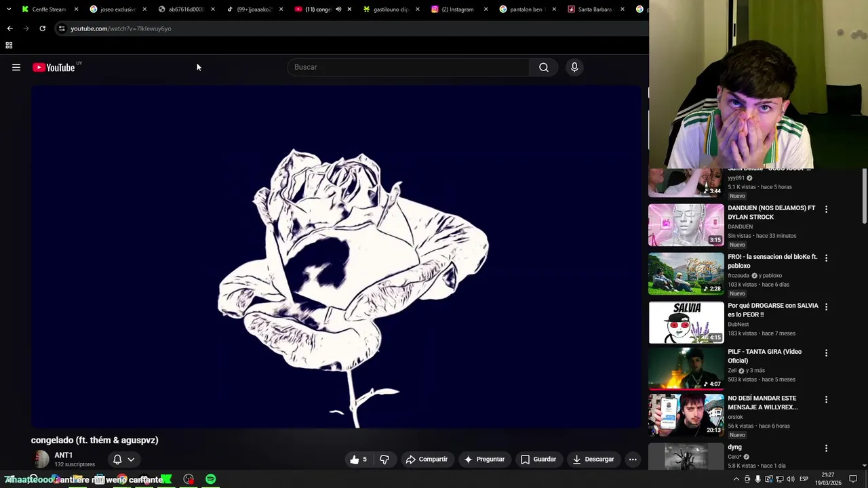Switch to the TikTok (99+) jjoaaako tab

tap(254, 9)
